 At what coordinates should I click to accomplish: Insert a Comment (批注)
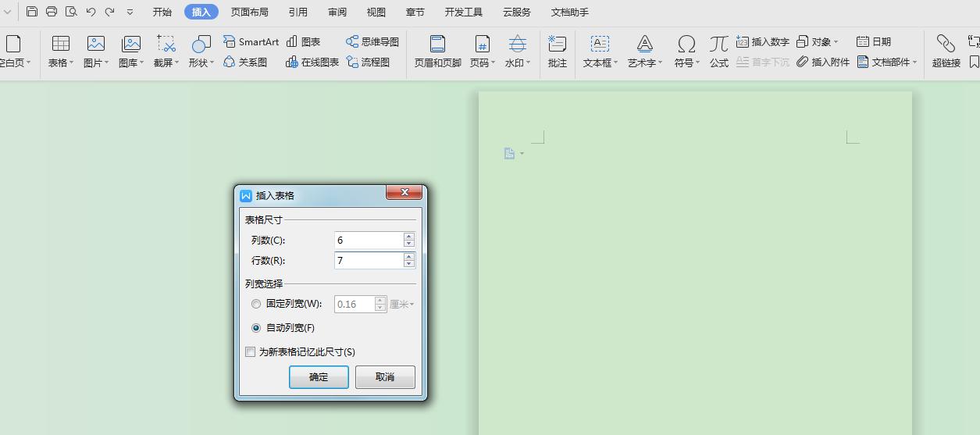[558, 52]
